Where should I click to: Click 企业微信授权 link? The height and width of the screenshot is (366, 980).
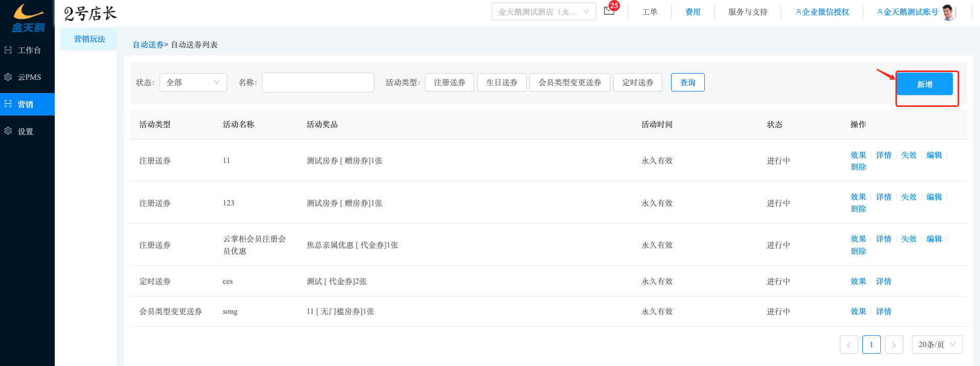click(x=822, y=12)
